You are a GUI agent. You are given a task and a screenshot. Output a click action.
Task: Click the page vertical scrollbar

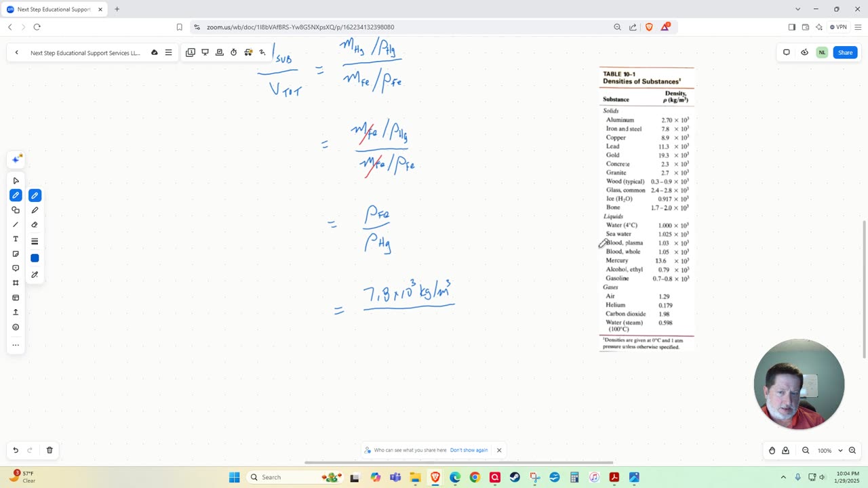[864, 289]
